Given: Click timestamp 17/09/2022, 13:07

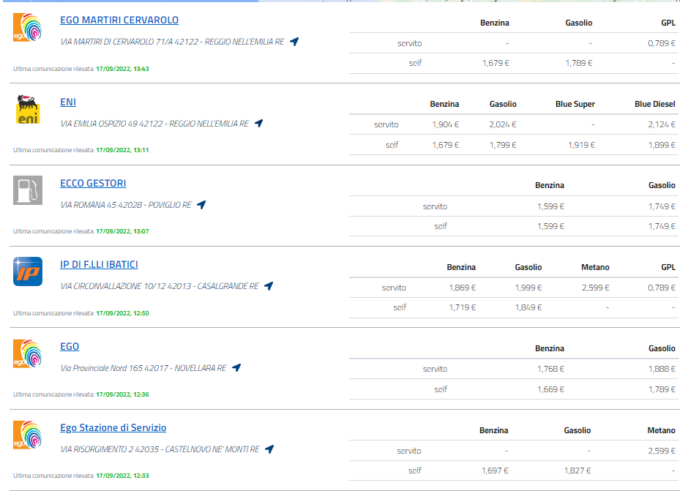Looking at the screenshot, I should [x=122, y=231].
